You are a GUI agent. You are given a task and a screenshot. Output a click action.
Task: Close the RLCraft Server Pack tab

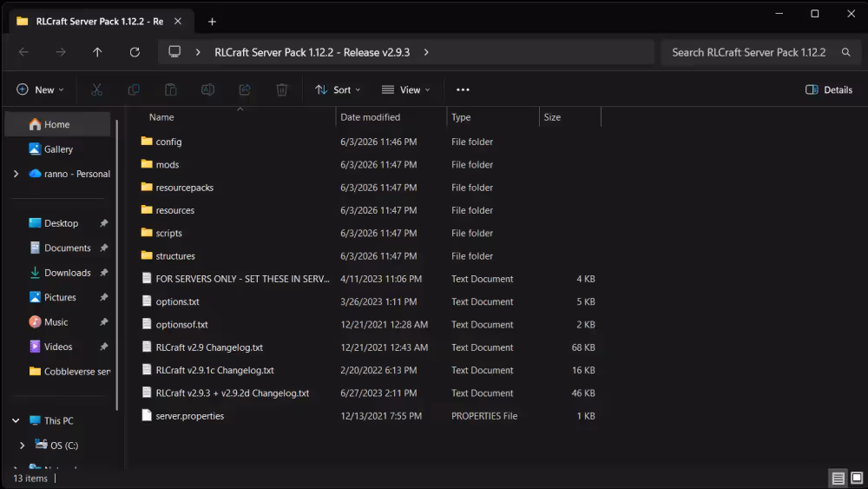[178, 21]
